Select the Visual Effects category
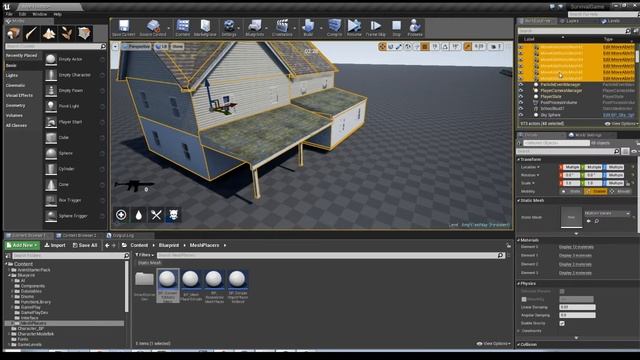 pyautogui.click(x=19, y=96)
